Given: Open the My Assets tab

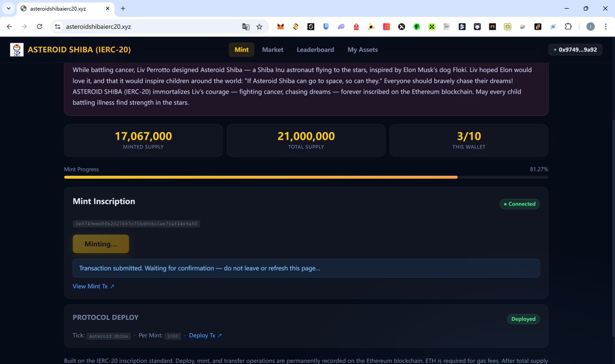Looking at the screenshot, I should pyautogui.click(x=362, y=50).
